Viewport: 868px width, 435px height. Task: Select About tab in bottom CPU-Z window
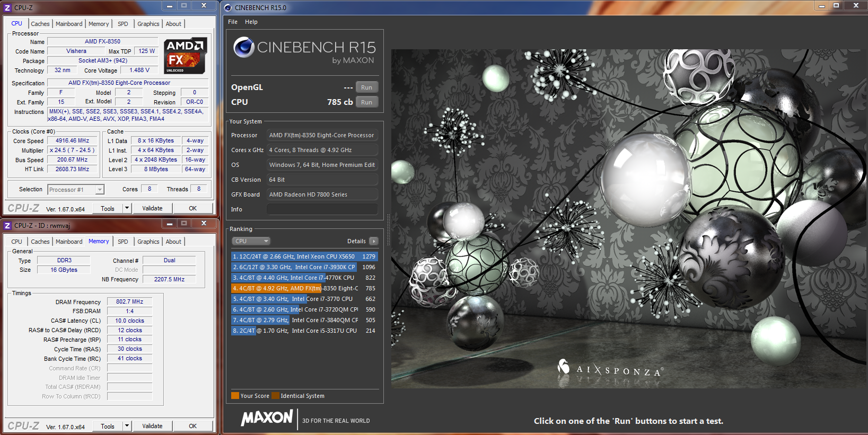click(173, 242)
